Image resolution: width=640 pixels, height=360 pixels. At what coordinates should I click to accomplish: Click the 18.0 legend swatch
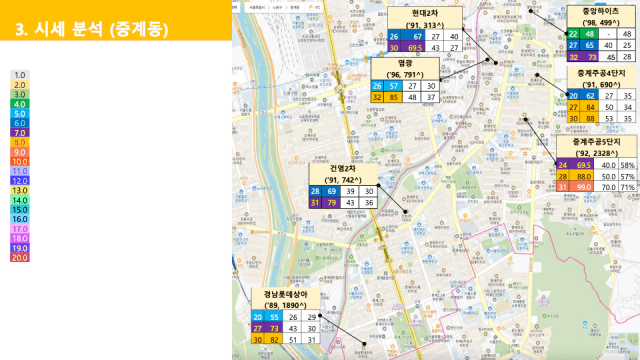coord(20,238)
